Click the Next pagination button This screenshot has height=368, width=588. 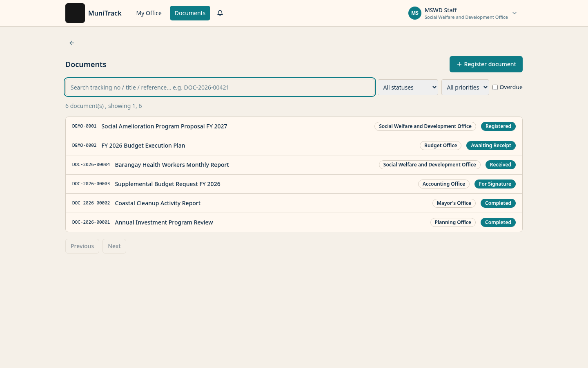(x=114, y=246)
